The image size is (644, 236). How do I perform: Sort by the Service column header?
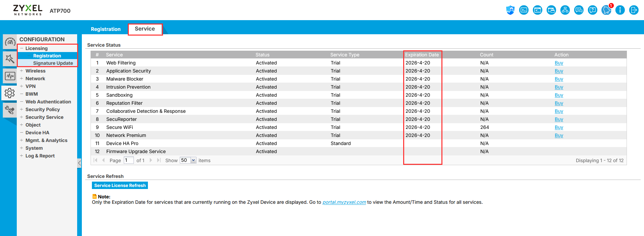[114, 55]
